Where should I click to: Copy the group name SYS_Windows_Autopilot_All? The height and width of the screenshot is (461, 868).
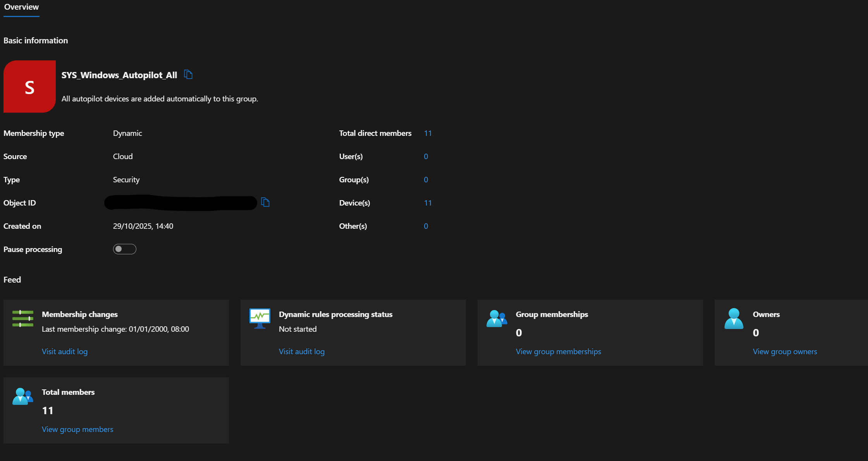point(188,74)
